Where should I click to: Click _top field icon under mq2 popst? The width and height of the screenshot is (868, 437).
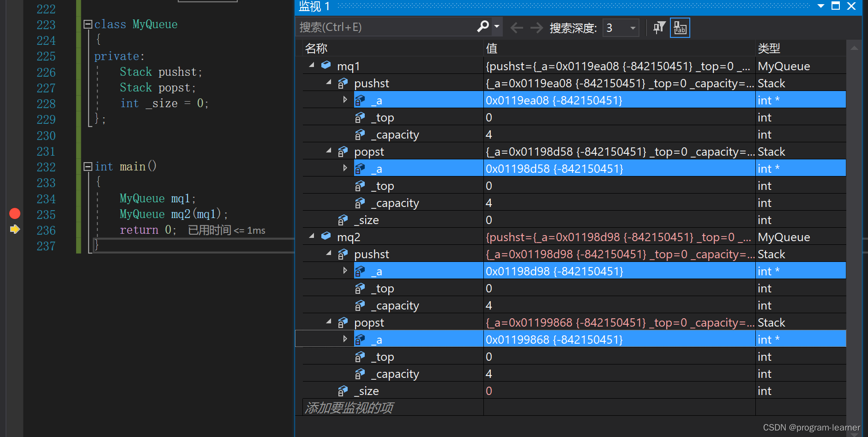point(360,357)
